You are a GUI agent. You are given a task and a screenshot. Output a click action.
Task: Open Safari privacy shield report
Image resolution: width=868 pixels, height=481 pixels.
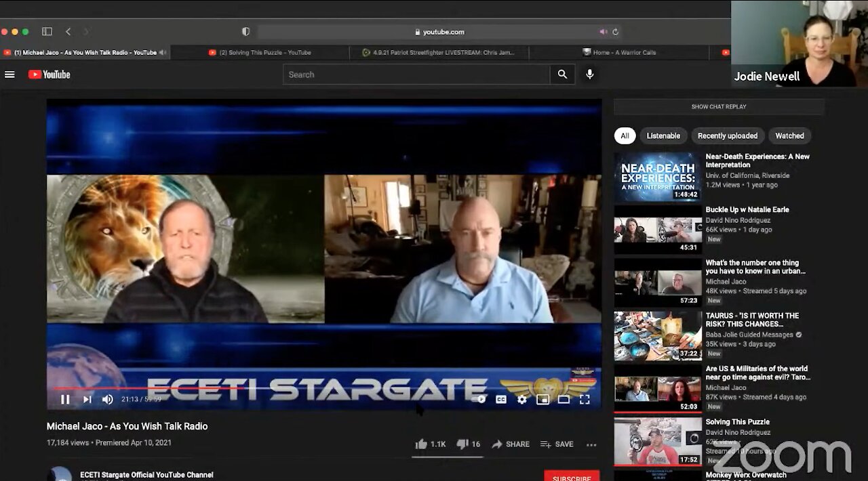[x=245, y=32]
